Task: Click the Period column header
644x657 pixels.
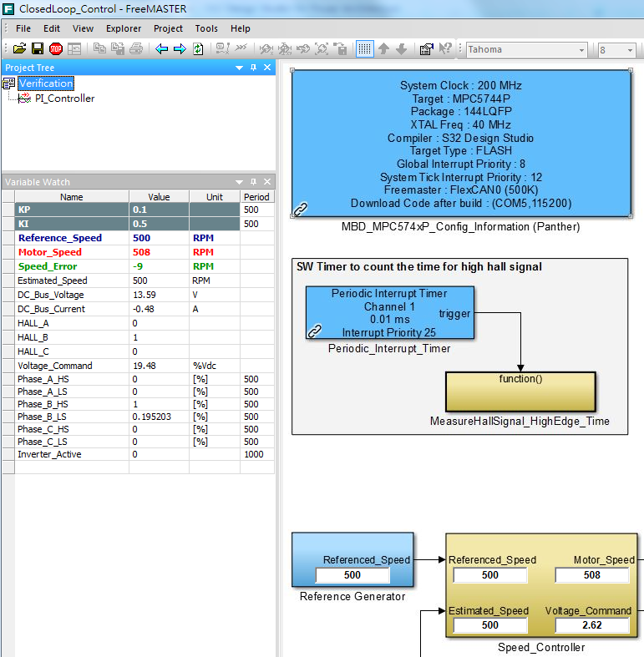Action: click(257, 197)
